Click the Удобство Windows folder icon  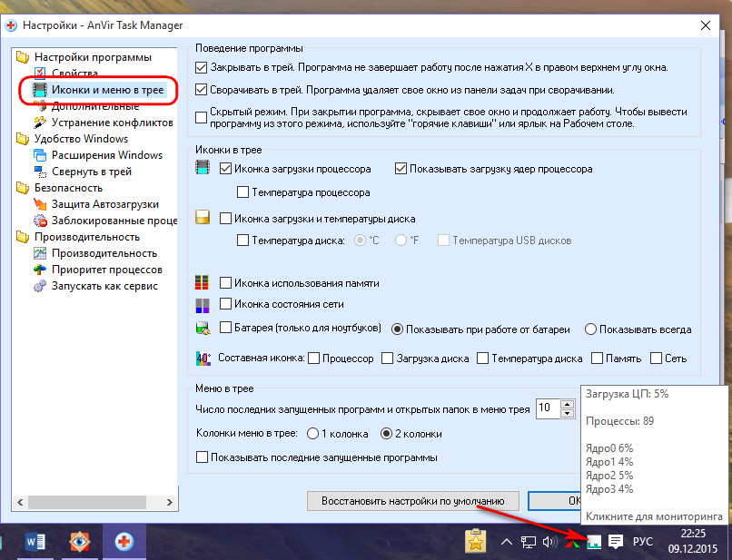(23, 139)
